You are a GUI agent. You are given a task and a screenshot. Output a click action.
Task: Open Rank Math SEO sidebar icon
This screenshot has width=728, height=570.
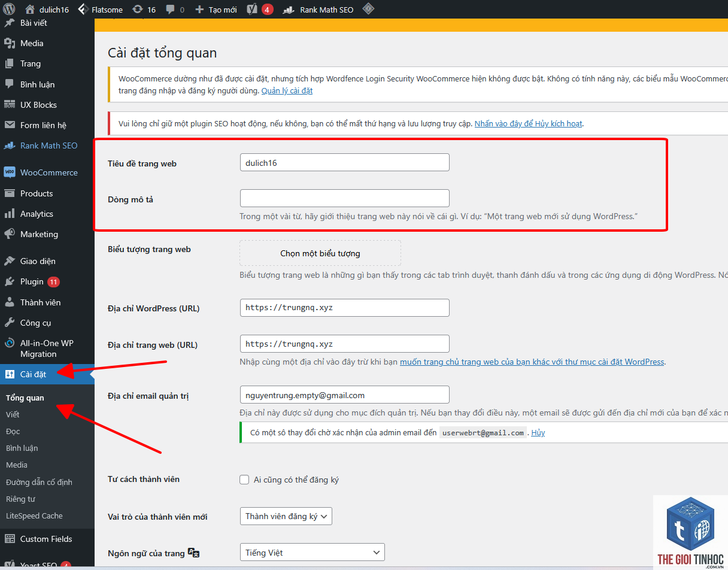pyautogui.click(x=9, y=145)
